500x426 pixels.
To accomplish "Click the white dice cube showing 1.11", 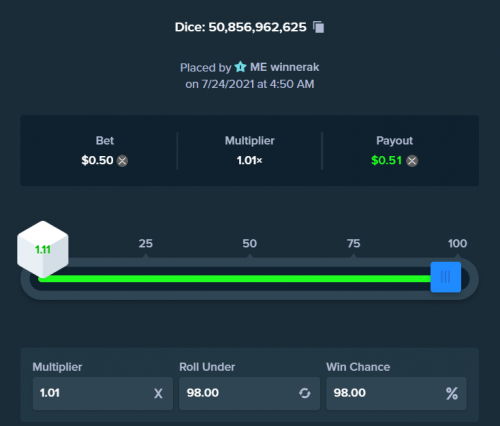I will pyautogui.click(x=43, y=249).
